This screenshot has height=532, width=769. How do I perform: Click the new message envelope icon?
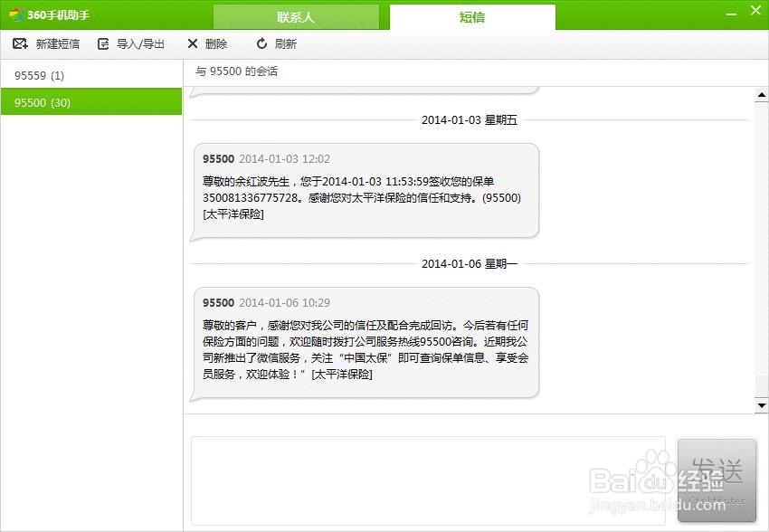(x=20, y=43)
